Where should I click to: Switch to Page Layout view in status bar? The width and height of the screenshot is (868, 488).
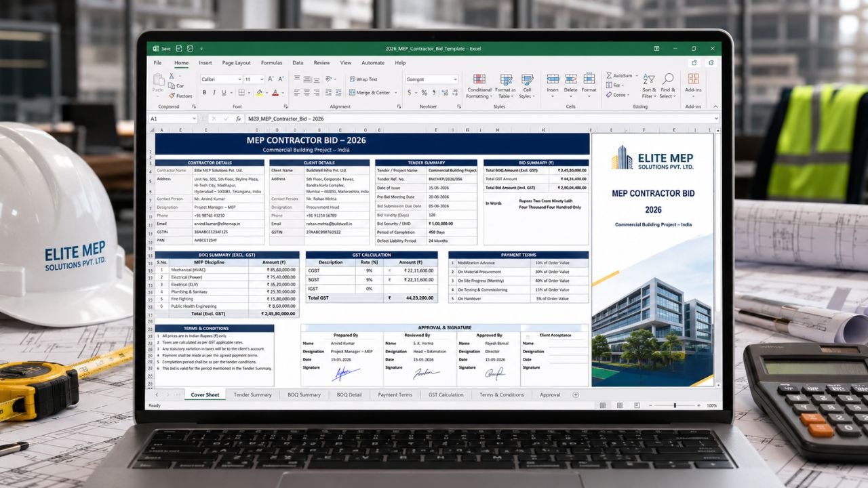coord(619,405)
